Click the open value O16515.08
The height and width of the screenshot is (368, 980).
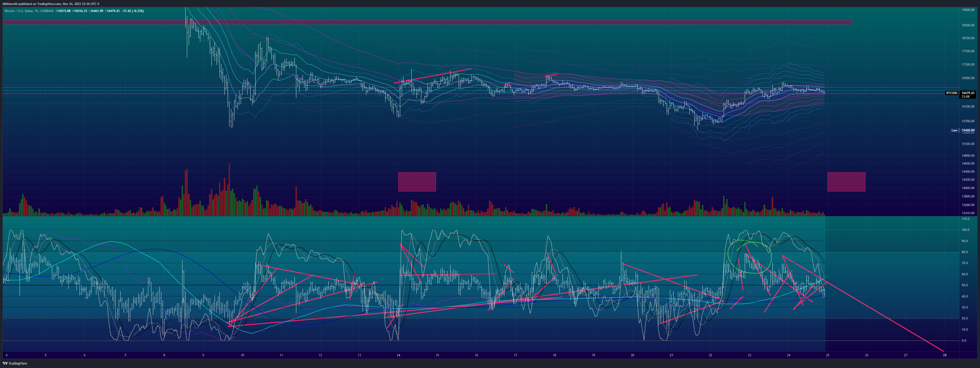click(63, 11)
